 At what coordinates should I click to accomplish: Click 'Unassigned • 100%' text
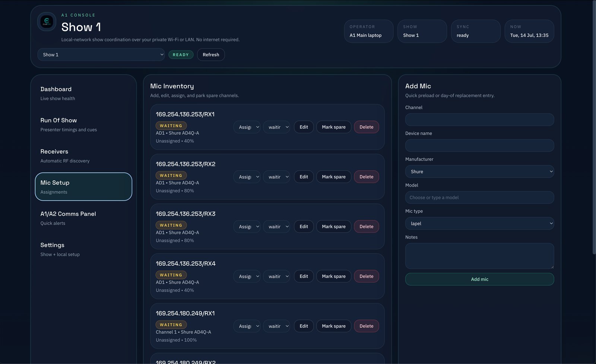(x=176, y=340)
